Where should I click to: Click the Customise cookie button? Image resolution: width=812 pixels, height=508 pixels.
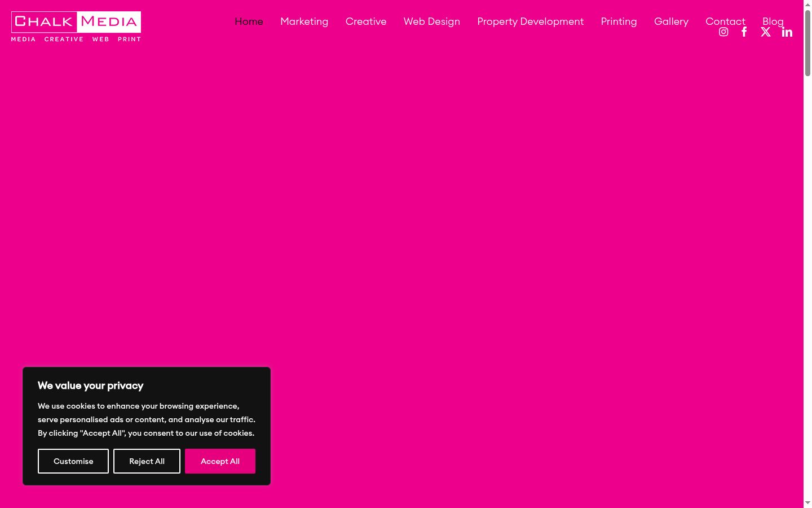[x=73, y=461]
